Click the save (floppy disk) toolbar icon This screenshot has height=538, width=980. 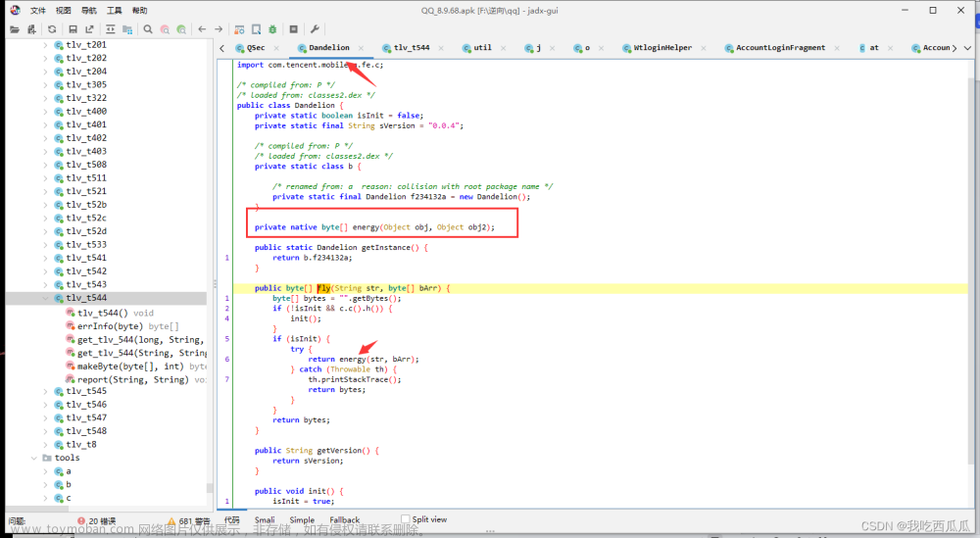(x=73, y=29)
